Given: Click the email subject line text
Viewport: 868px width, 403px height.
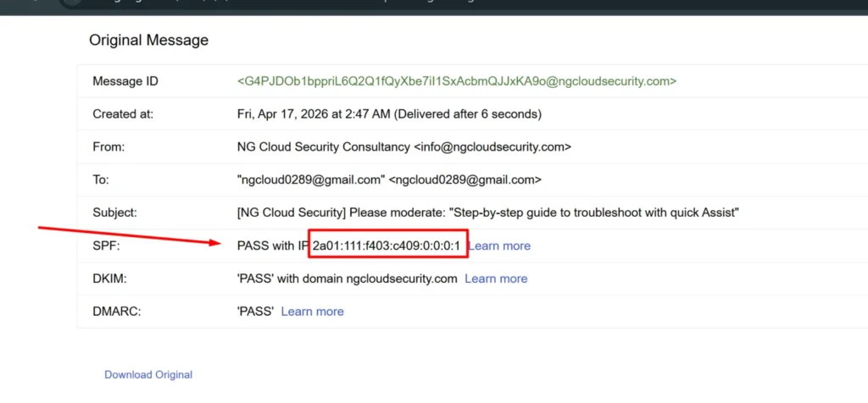Looking at the screenshot, I should (x=487, y=213).
